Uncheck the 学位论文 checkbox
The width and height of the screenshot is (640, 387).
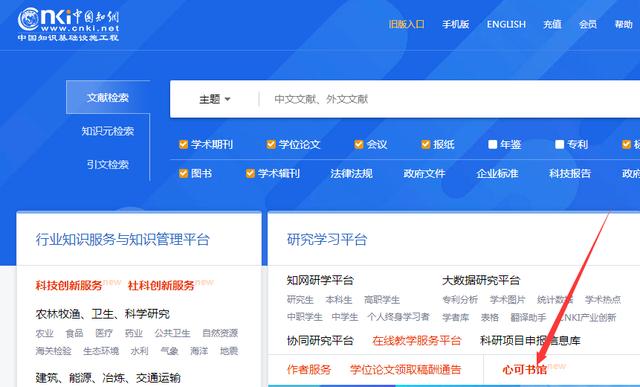(271, 144)
